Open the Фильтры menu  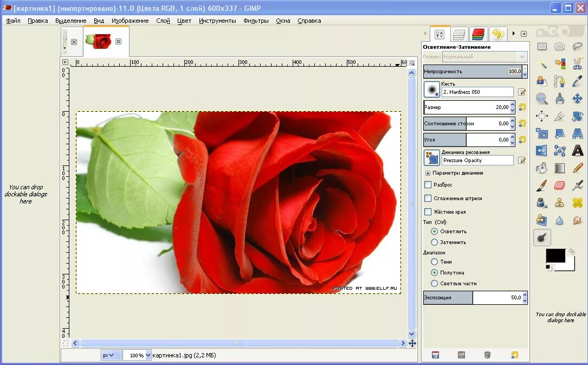[x=256, y=21]
